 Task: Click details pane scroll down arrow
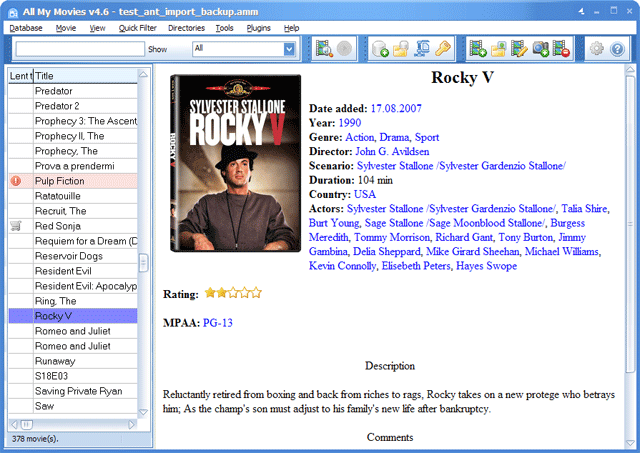(630, 443)
